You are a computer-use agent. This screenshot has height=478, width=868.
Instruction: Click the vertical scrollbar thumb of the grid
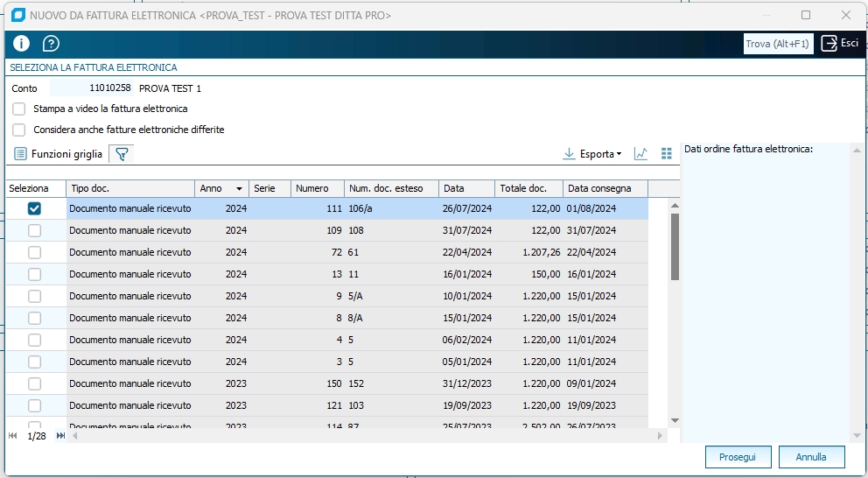675,246
